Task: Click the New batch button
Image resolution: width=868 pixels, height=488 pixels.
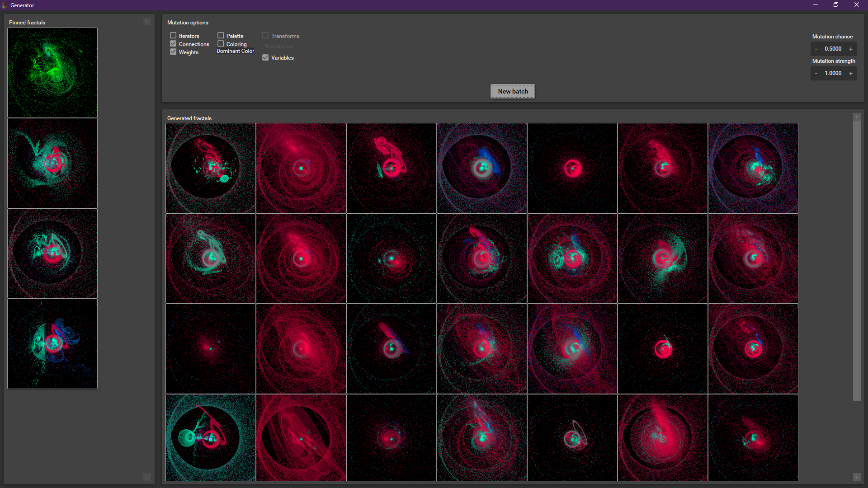Action: pos(513,91)
